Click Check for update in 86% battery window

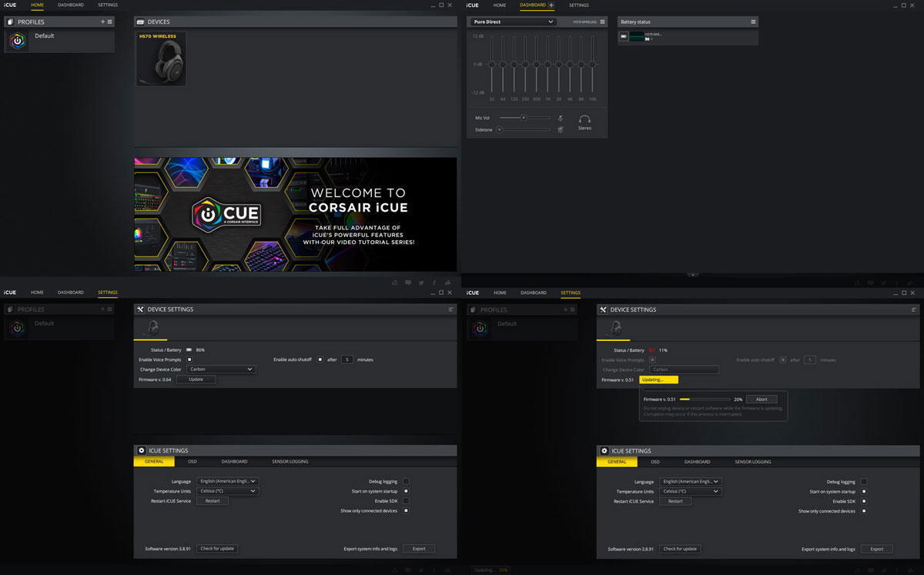(217, 549)
